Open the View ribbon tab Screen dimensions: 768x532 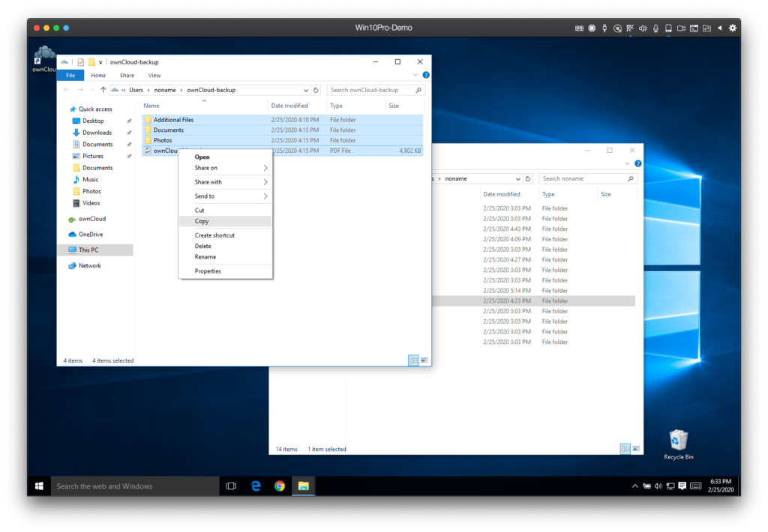point(154,76)
